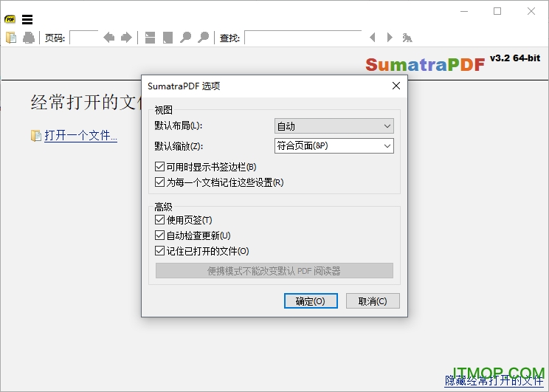549x392 pixels.
Task: Open the hamburger main menu
Action: pos(27,20)
